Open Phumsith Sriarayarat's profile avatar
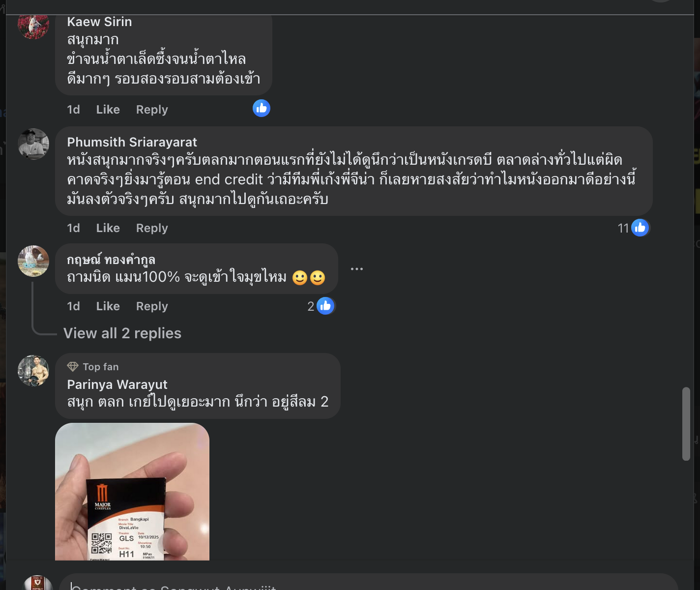The width and height of the screenshot is (700, 590). click(x=33, y=144)
